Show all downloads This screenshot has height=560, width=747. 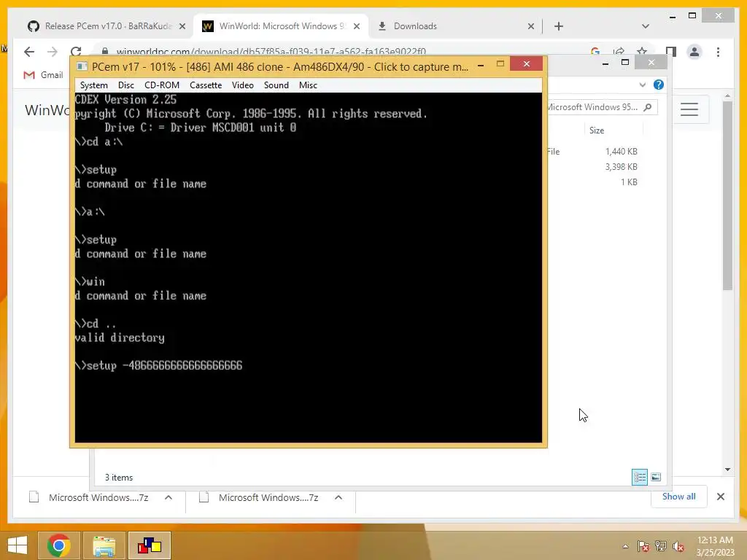coord(678,497)
